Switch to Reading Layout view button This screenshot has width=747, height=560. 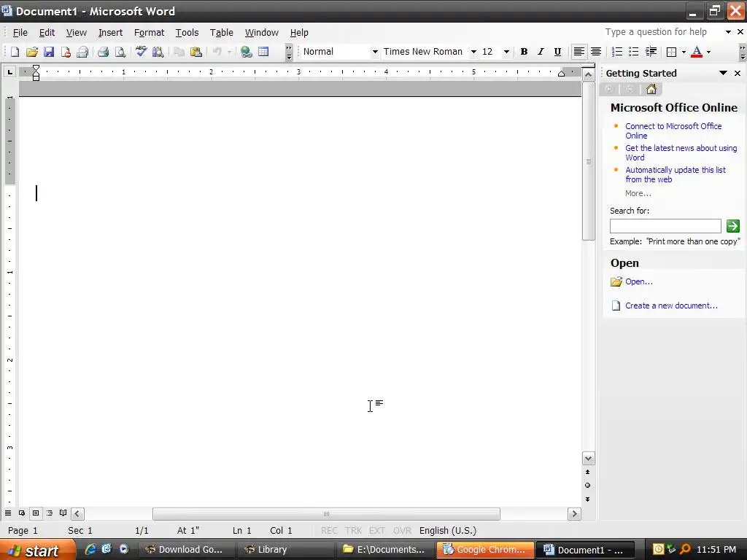[63, 513]
